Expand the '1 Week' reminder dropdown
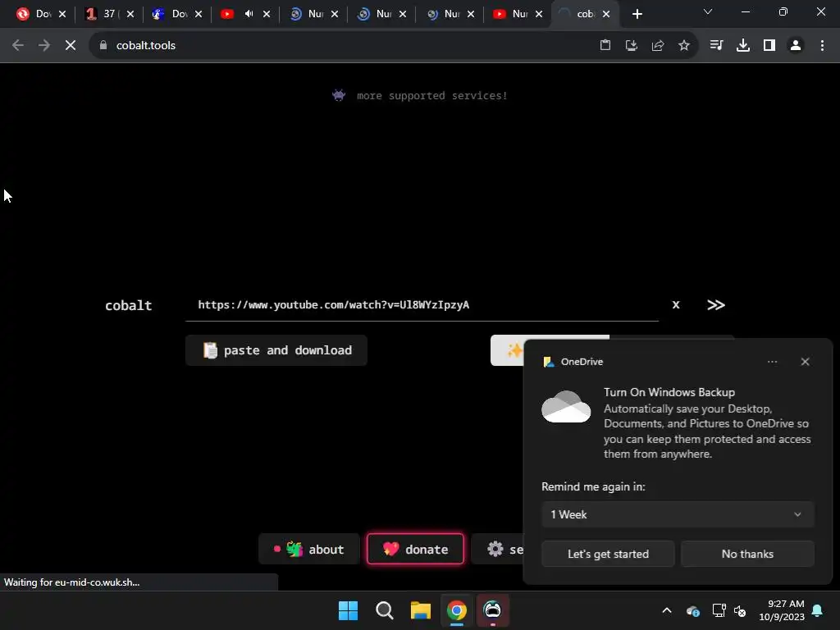This screenshot has height=630, width=840. point(678,514)
